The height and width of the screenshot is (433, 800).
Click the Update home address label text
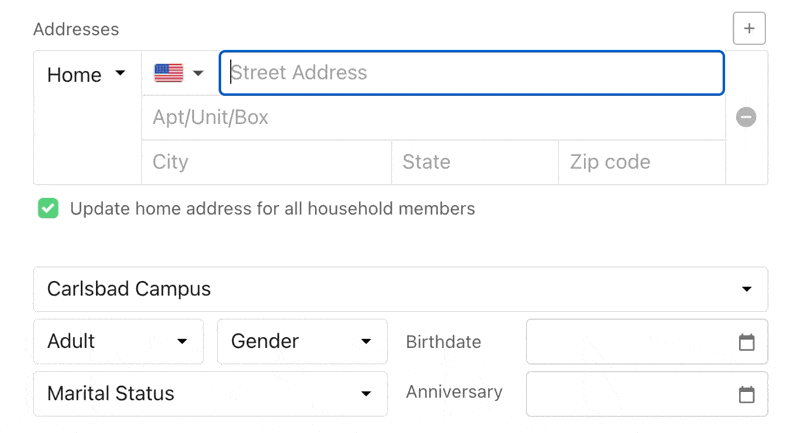coord(272,209)
